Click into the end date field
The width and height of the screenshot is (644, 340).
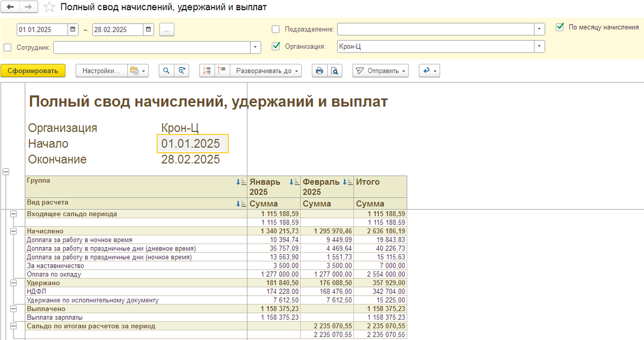click(x=118, y=29)
